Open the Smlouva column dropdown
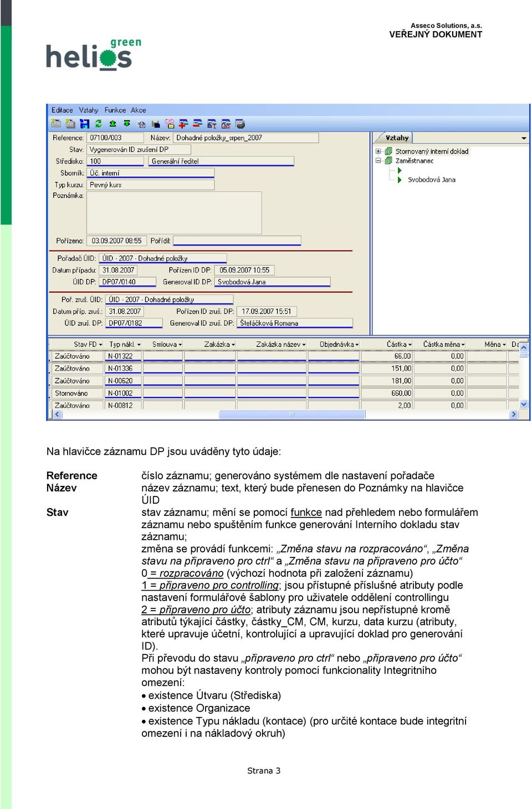The height and width of the screenshot is (809, 532). tap(180, 345)
